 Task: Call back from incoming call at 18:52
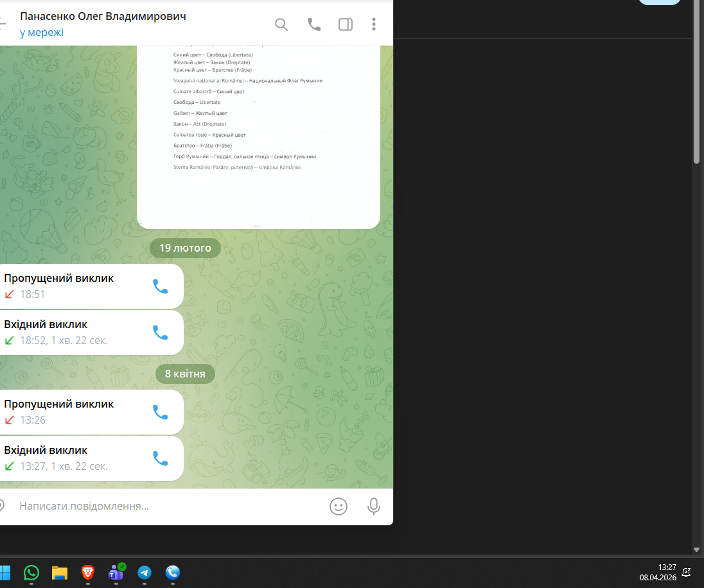[161, 333]
